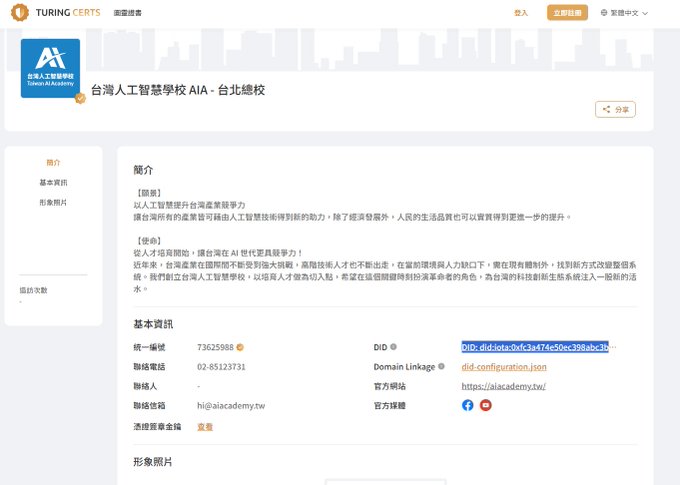Click the Taiwan AI Academy logo thumbnail

click(x=50, y=68)
